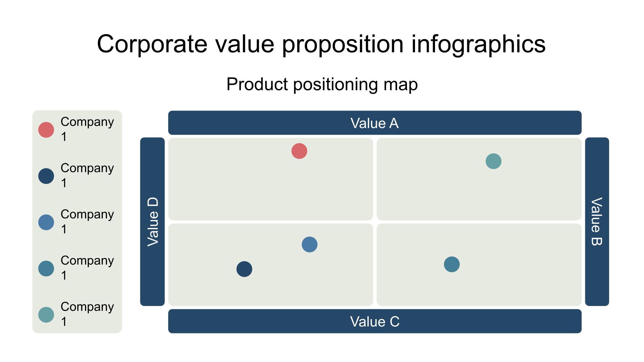Click the teal dot in bottom-right quadrant
Image resolution: width=644 pixels, height=362 pixels.
pyautogui.click(x=452, y=264)
